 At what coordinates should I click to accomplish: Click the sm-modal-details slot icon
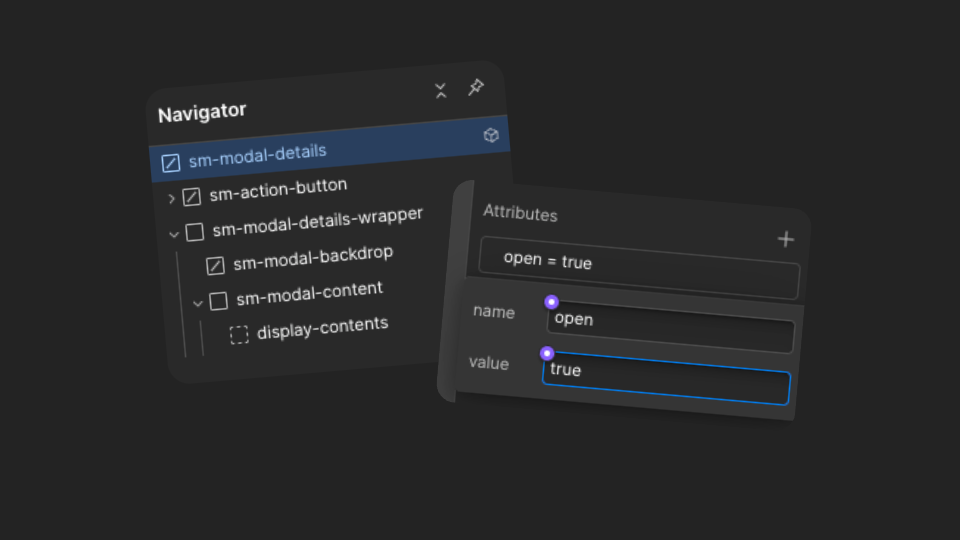pos(171,163)
